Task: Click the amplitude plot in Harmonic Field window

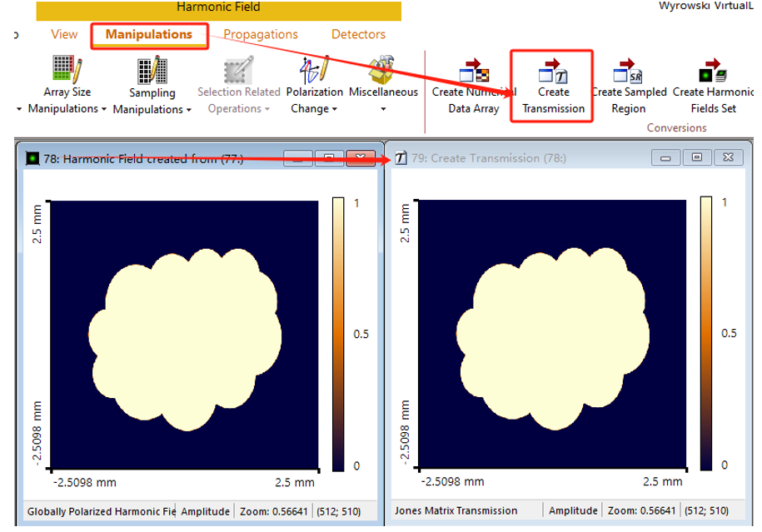Action: coord(185,335)
